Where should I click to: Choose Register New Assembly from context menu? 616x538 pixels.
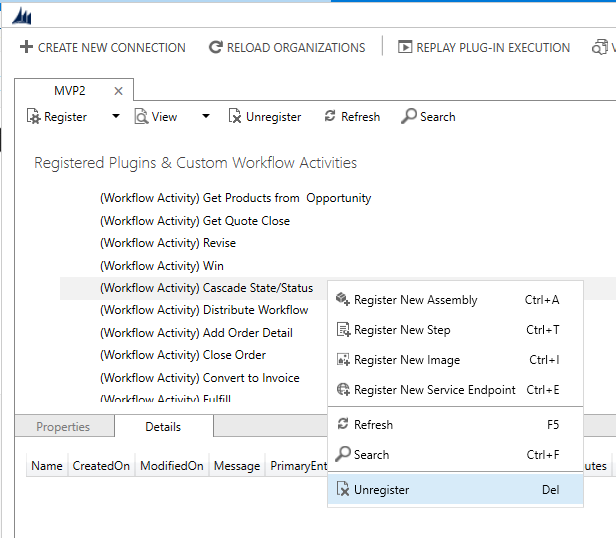[455, 300]
